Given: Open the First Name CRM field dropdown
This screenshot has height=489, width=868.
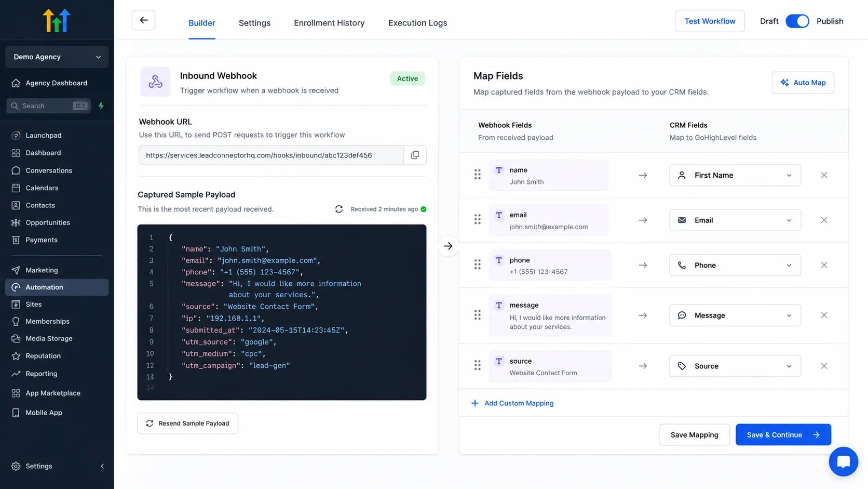Looking at the screenshot, I should 735,175.
